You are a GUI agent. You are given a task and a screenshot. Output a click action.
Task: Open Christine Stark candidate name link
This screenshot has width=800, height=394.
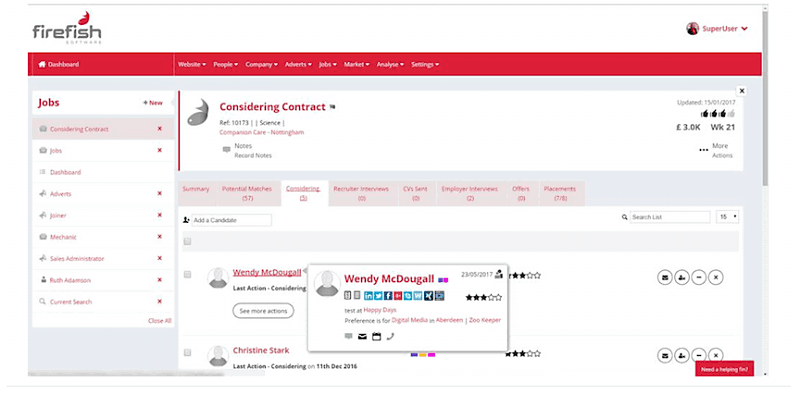pyautogui.click(x=261, y=351)
